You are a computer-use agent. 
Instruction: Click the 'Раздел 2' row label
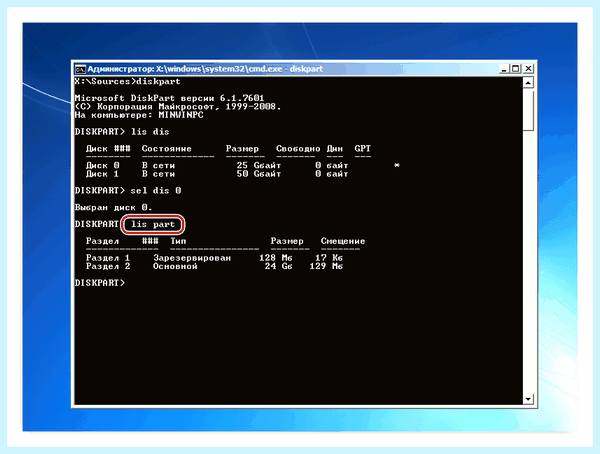[108, 266]
